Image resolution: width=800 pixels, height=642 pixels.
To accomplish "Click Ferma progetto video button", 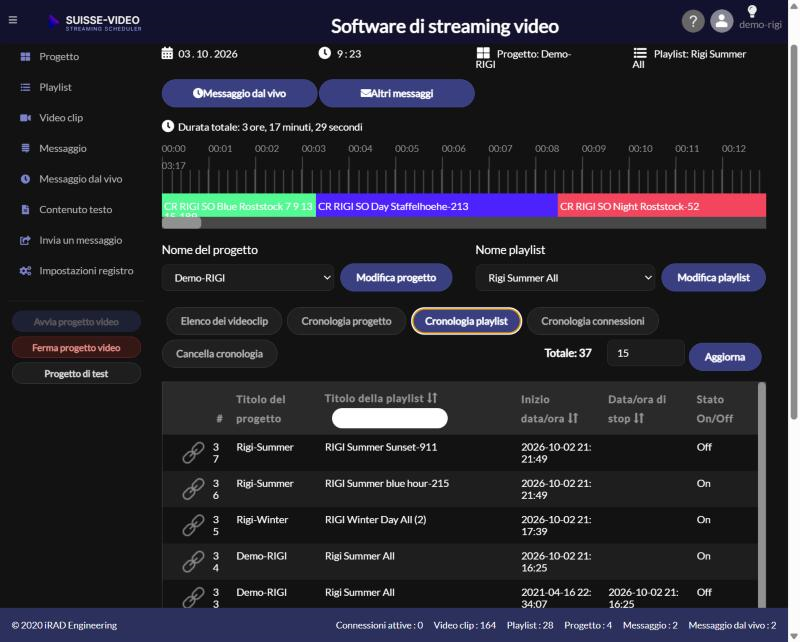I will [x=76, y=348].
